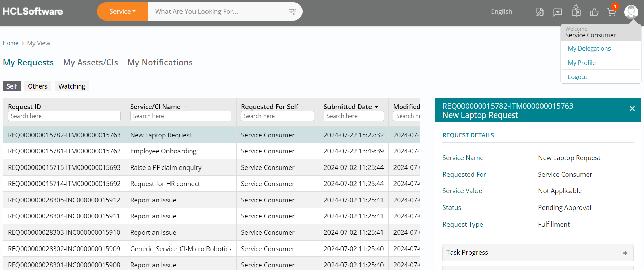The height and width of the screenshot is (270, 644).
Task: Open the Service dropdown
Action: [122, 12]
